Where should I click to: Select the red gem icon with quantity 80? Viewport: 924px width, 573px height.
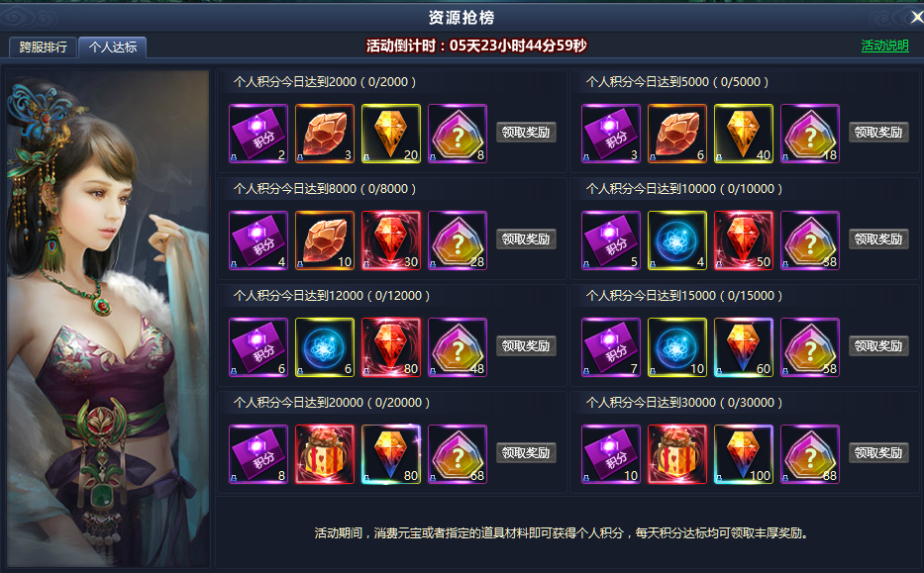pos(391,347)
